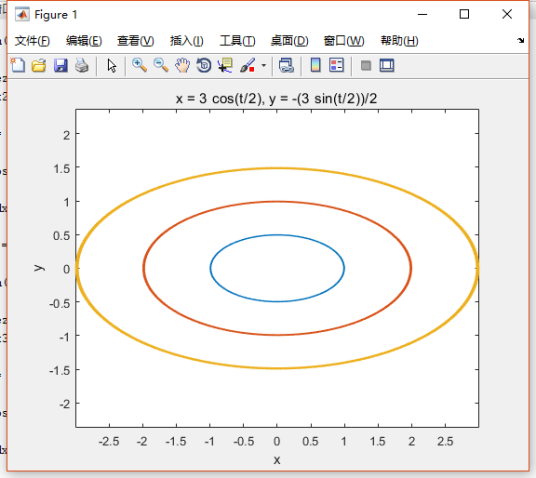536x478 pixels.
Task: Select the Zoom In magnifier tool
Action: (139, 65)
